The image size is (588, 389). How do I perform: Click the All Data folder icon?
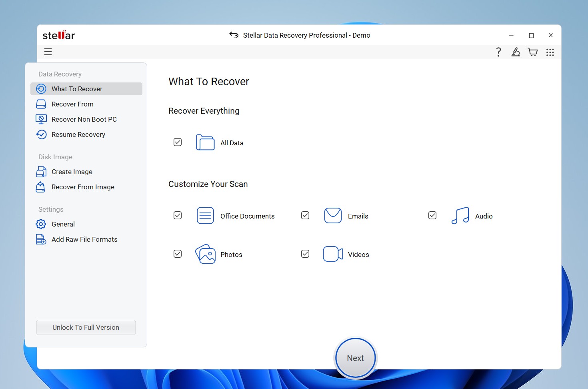tap(205, 142)
